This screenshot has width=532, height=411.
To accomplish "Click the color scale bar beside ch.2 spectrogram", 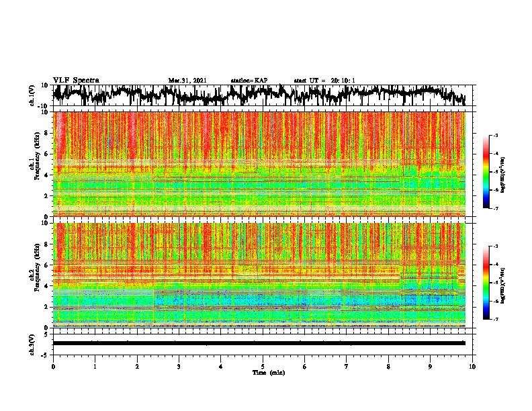I will pos(486,283).
